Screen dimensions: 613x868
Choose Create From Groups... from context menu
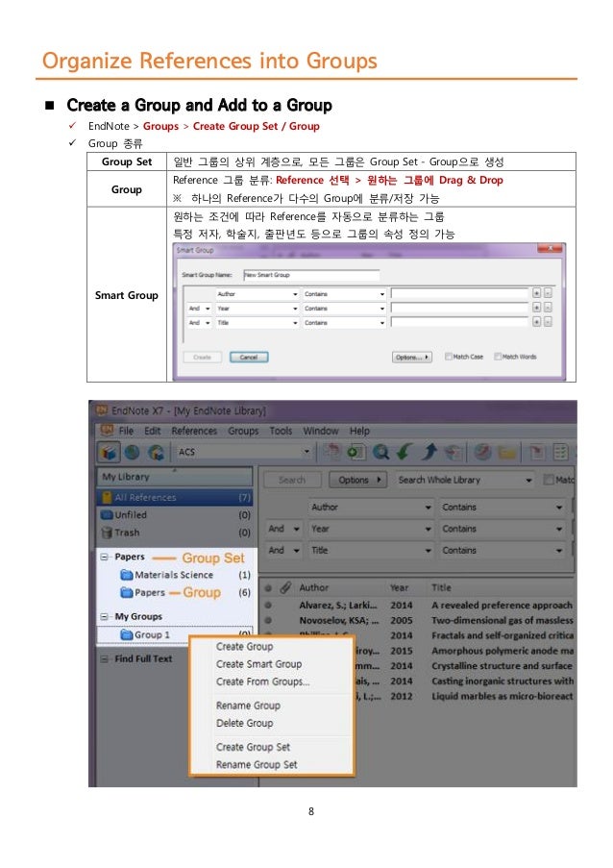point(263,682)
